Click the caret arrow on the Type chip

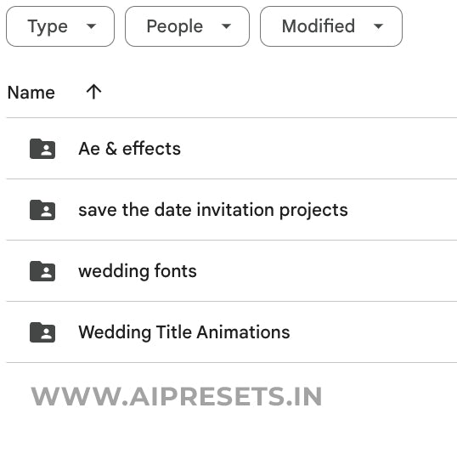tap(91, 26)
